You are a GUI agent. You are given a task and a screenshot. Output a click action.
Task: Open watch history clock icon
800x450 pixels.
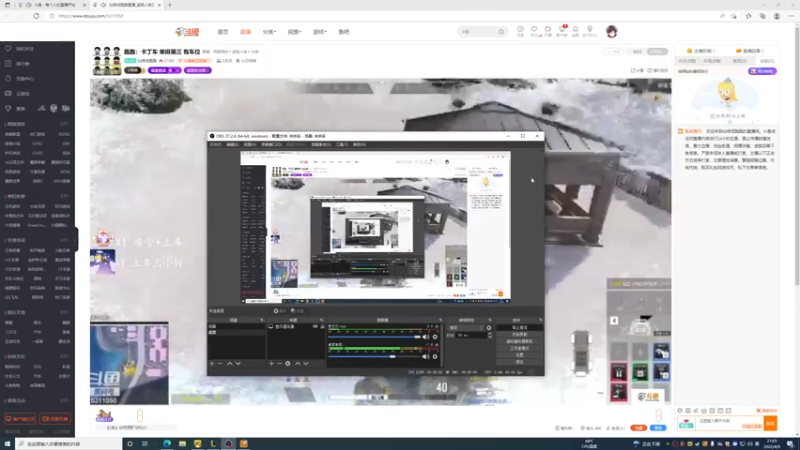pyautogui.click(x=520, y=31)
